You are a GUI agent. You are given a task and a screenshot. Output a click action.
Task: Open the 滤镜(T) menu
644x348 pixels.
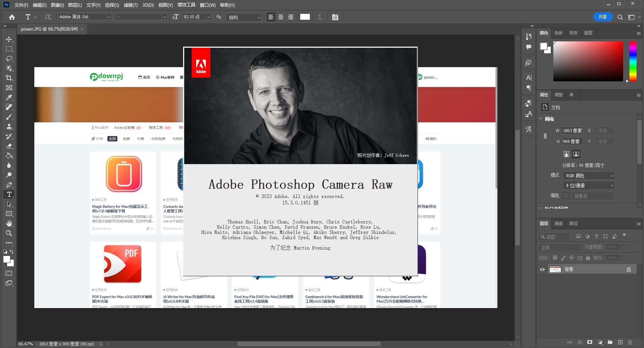(x=131, y=5)
